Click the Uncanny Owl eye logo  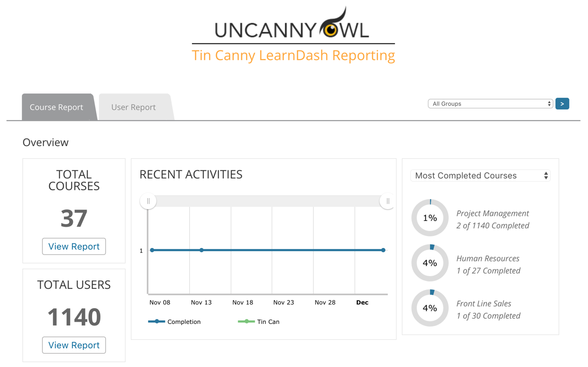[x=331, y=29]
